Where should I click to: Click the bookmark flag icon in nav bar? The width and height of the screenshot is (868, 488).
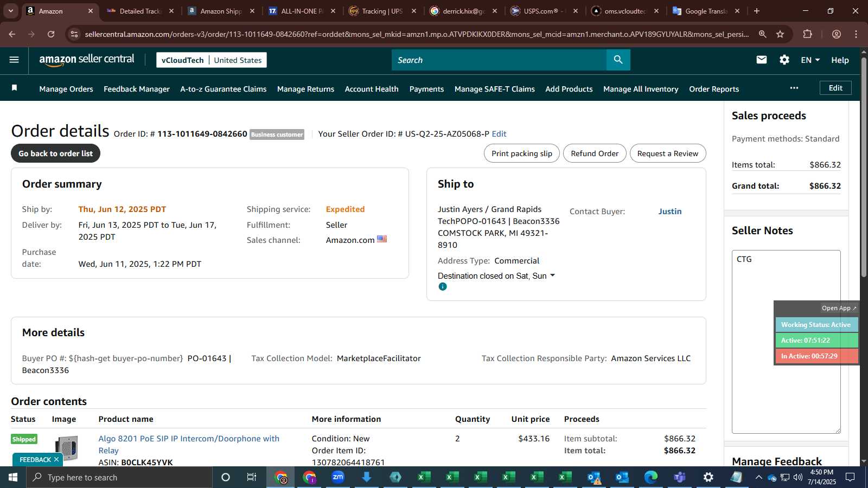pyautogui.click(x=15, y=88)
